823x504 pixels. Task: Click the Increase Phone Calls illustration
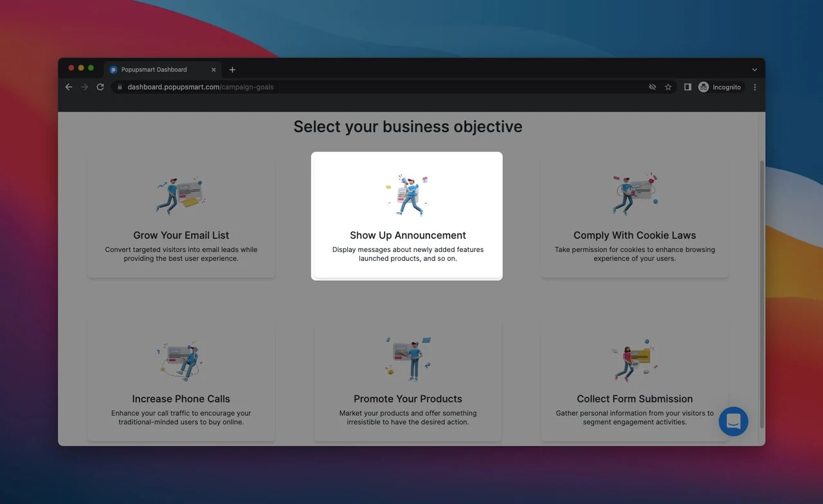click(x=181, y=360)
